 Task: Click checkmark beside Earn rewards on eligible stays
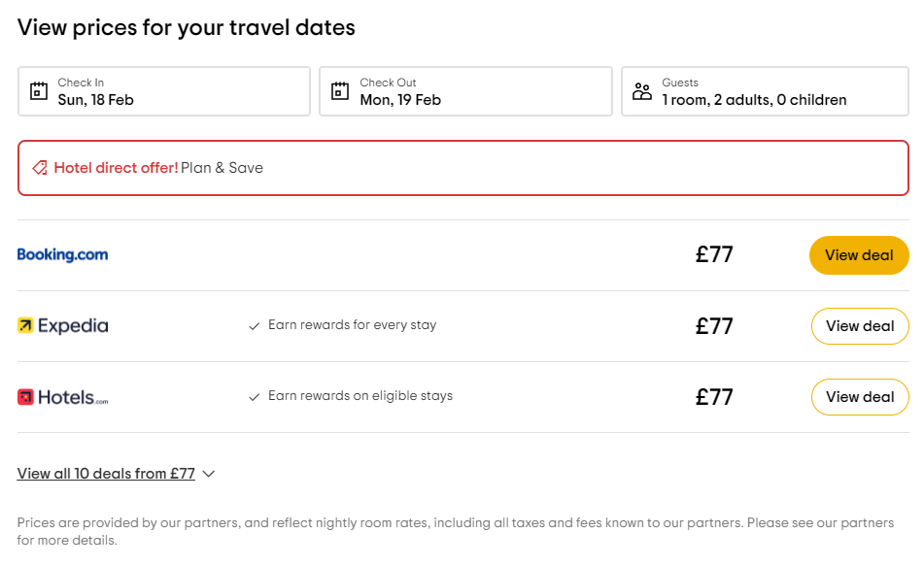coord(255,397)
